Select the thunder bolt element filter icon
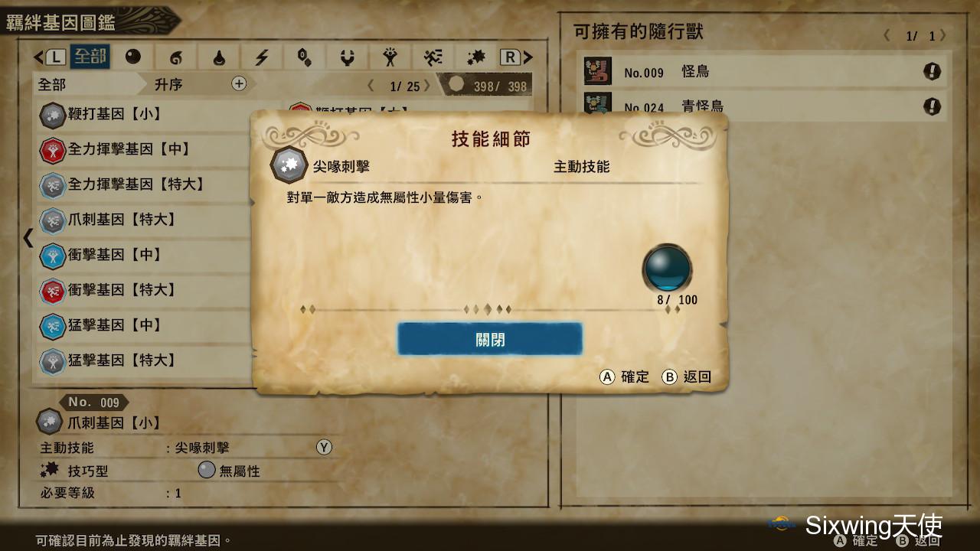This screenshot has width=980, height=551. click(262, 57)
